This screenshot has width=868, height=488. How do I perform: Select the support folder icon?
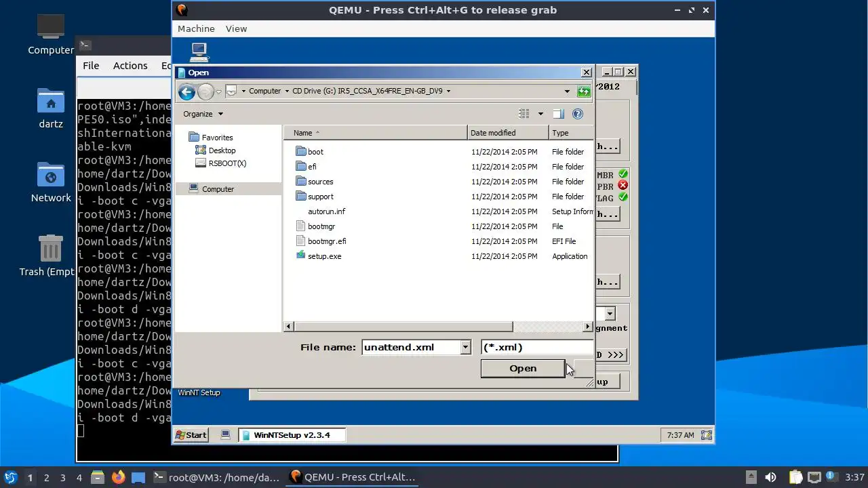[x=302, y=196]
